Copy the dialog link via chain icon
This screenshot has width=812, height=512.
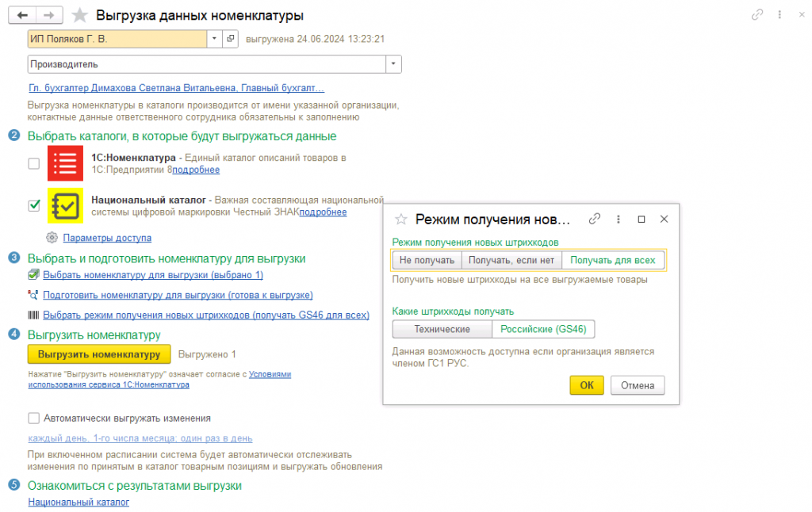(x=595, y=220)
